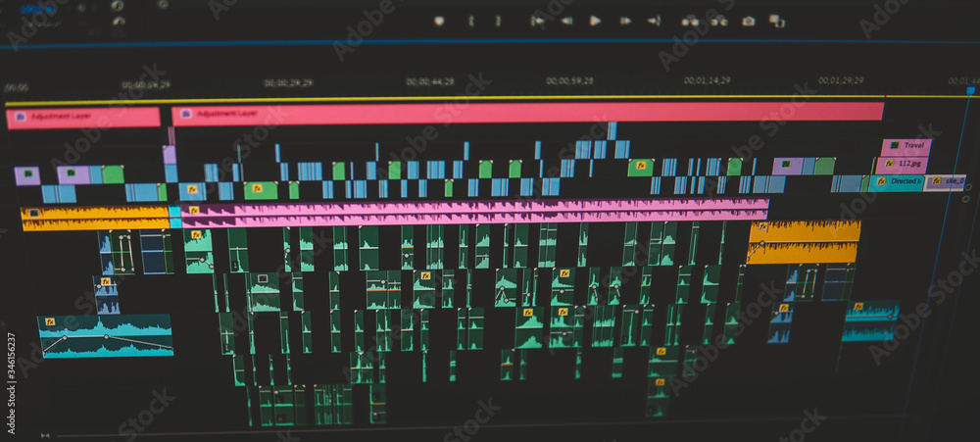Click the fx badge on the 112.jpg clip
Screen dimensions: 980x442
890,163
